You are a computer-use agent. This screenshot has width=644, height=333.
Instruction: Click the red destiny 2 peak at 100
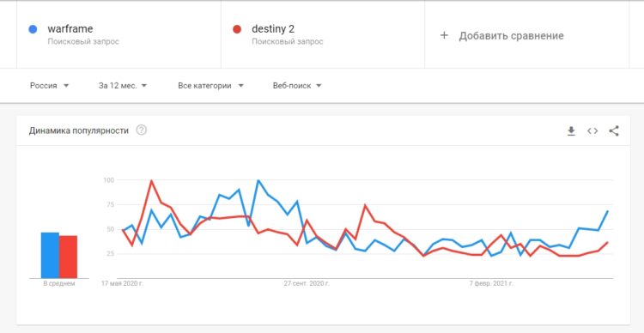151,181
